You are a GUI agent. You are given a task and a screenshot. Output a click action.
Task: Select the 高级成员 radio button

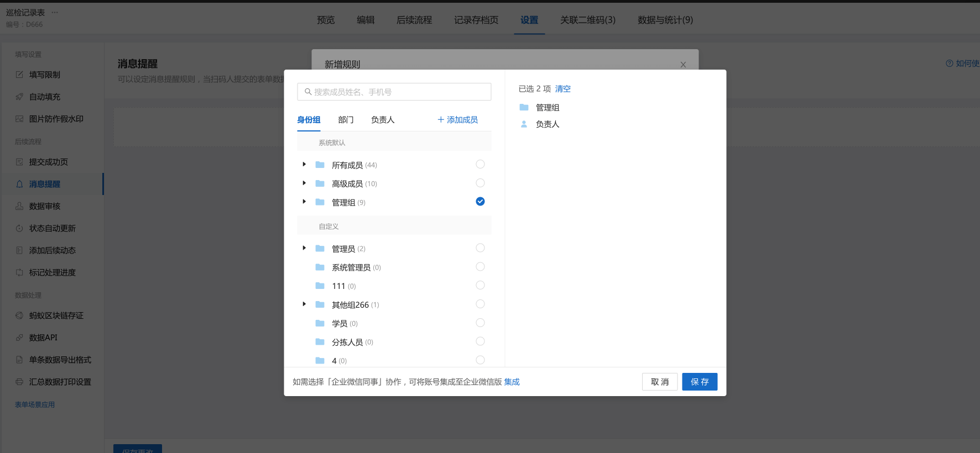pos(480,183)
